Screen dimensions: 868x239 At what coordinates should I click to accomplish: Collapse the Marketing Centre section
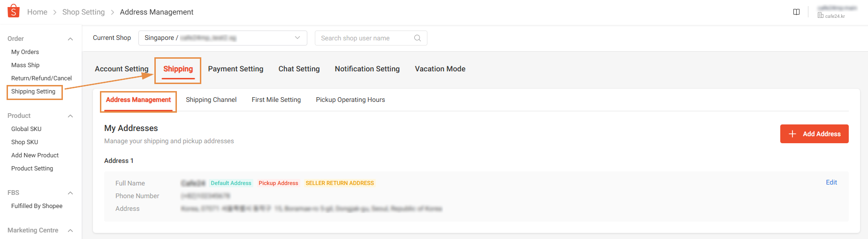tap(70, 231)
